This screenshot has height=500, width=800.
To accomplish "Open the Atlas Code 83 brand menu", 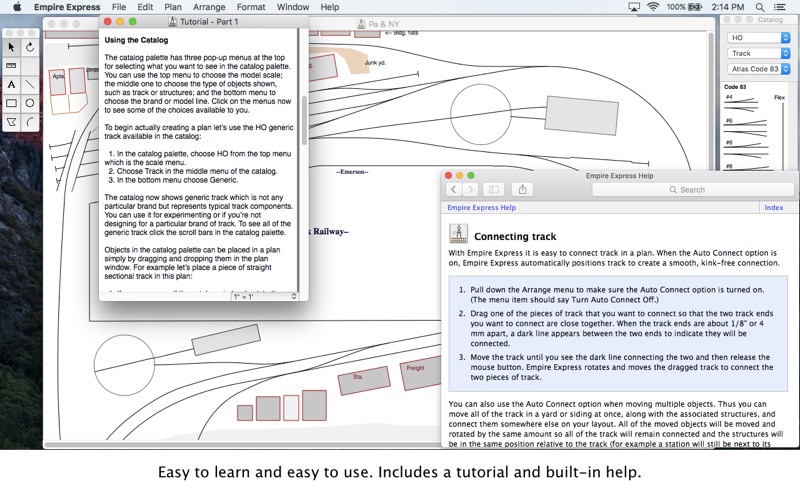I will coord(758,69).
